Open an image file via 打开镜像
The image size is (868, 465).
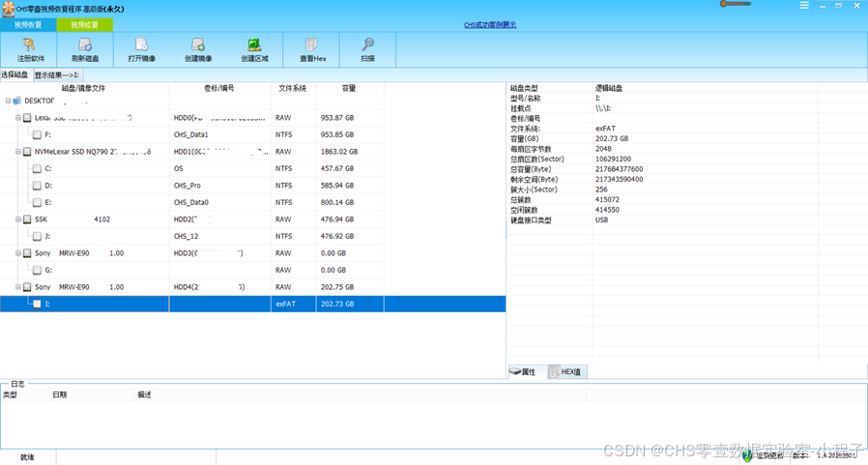(142, 49)
